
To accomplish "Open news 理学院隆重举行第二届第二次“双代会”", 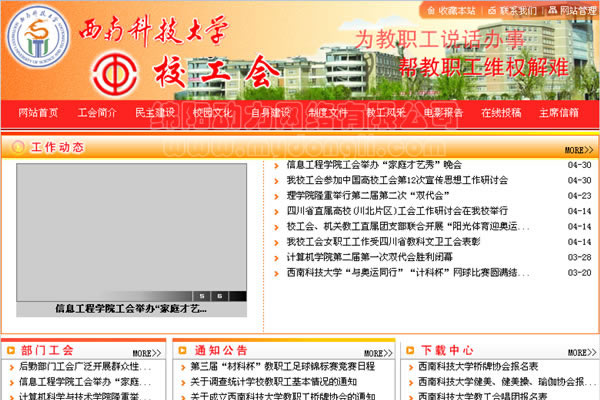I will (368, 196).
